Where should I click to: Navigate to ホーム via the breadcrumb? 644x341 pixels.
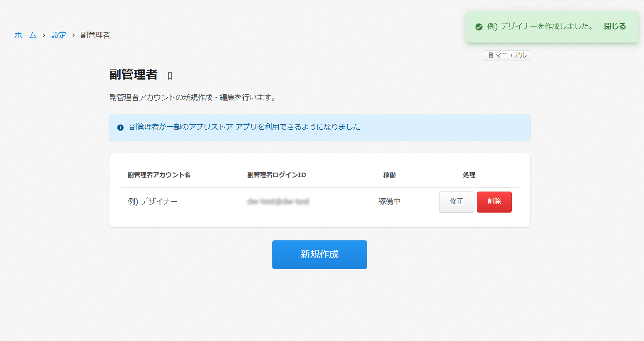coord(25,35)
